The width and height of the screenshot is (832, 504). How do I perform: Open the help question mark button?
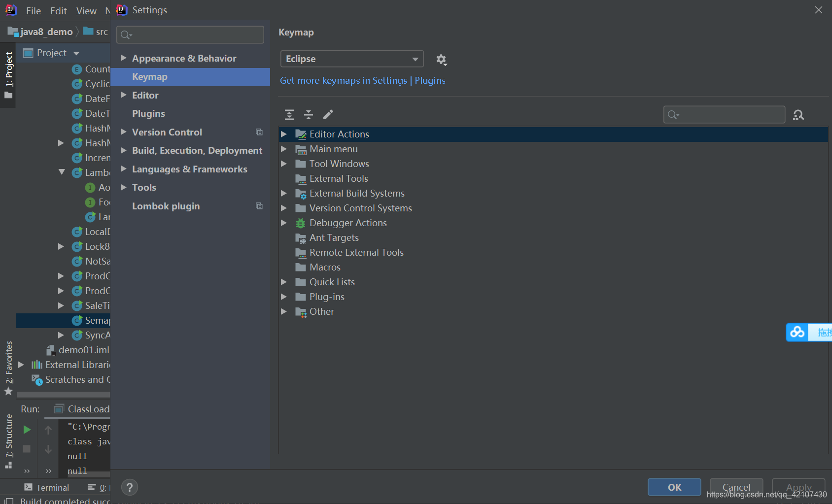[x=129, y=488]
